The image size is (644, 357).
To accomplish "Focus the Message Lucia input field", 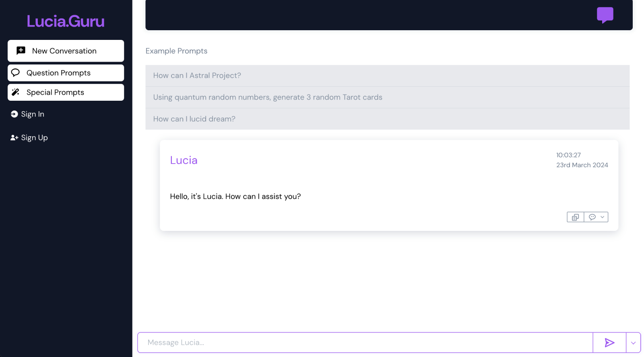I will pos(365,342).
